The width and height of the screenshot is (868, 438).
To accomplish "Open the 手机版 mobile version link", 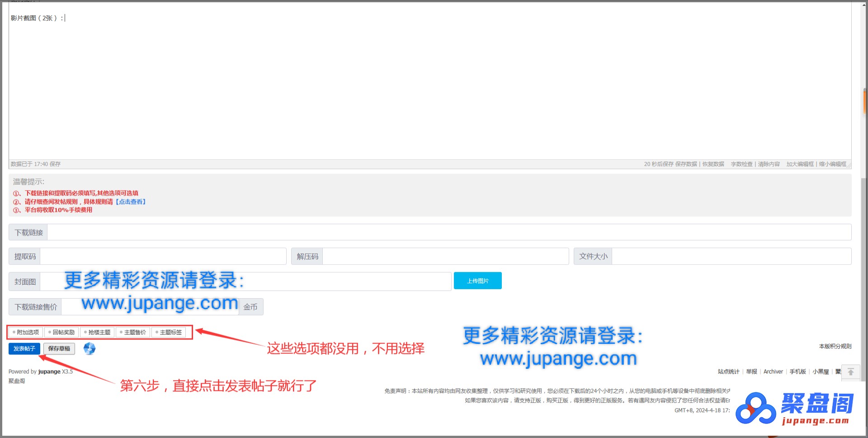I will [x=797, y=371].
